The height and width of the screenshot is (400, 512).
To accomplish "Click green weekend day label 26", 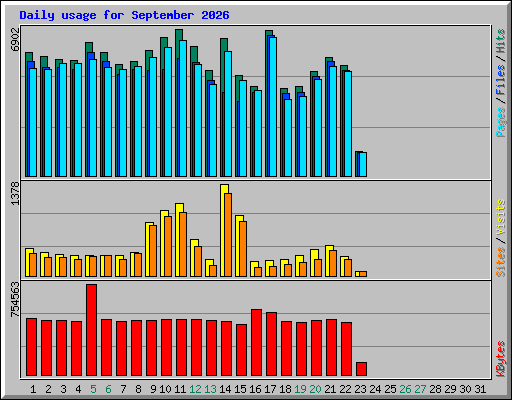I will tap(405, 389).
